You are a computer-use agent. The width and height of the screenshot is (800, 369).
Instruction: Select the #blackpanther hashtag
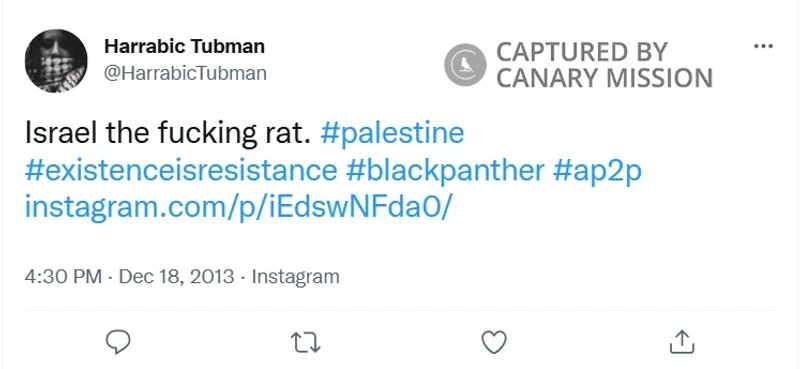tap(445, 171)
